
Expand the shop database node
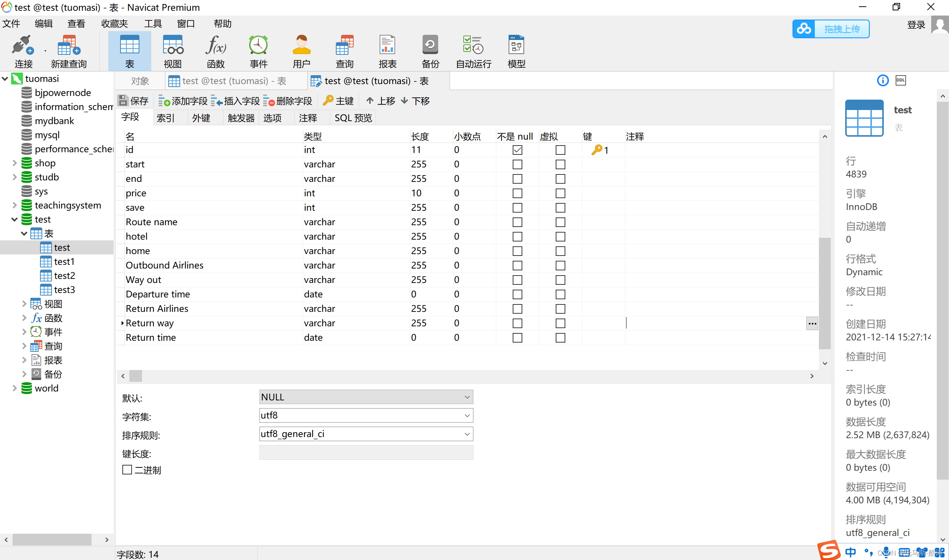tap(14, 163)
